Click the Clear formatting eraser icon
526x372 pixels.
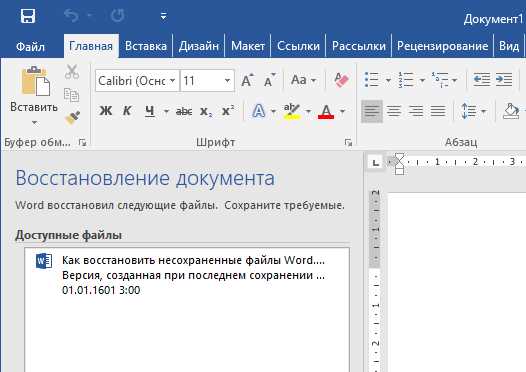341,80
